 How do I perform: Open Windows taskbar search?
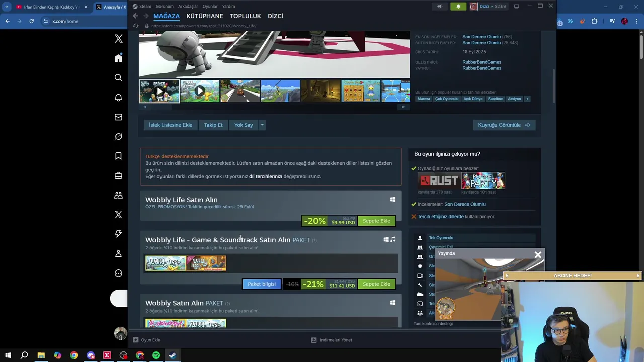click(x=24, y=355)
